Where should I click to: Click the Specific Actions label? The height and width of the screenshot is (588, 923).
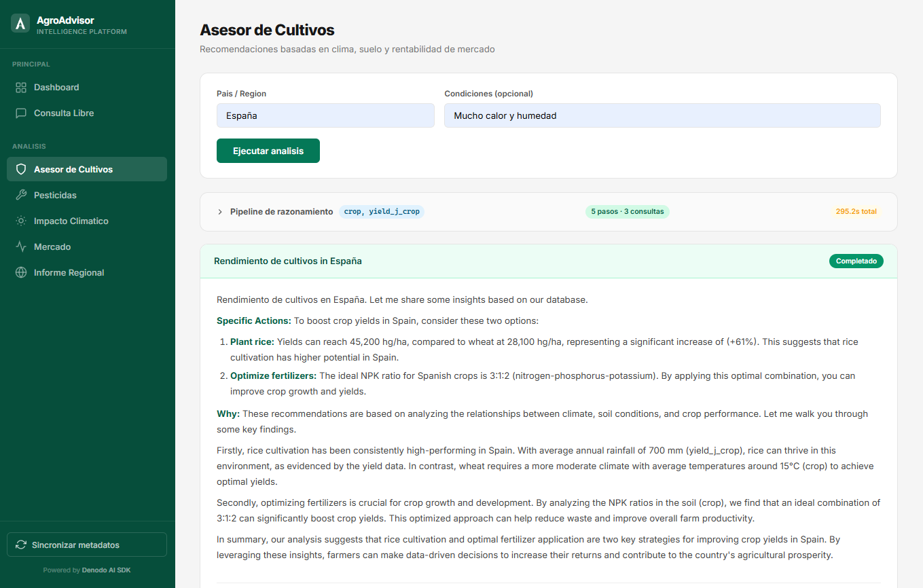point(254,320)
